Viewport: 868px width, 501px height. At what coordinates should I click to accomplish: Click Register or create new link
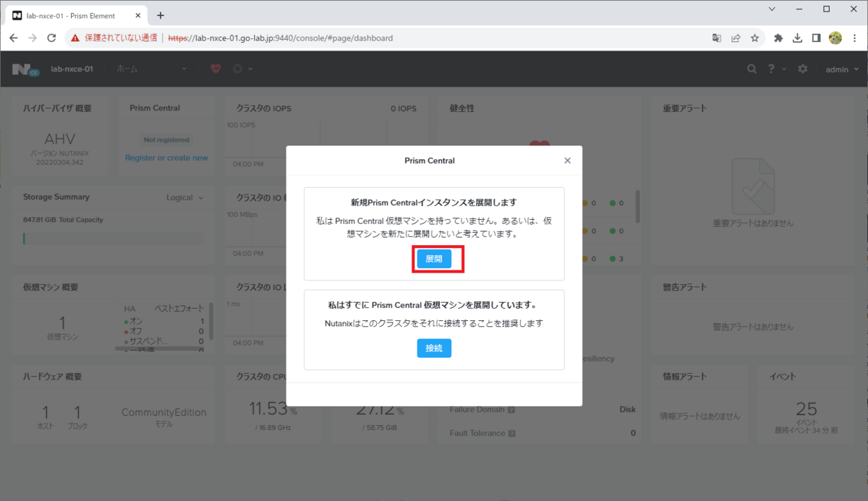coord(166,158)
